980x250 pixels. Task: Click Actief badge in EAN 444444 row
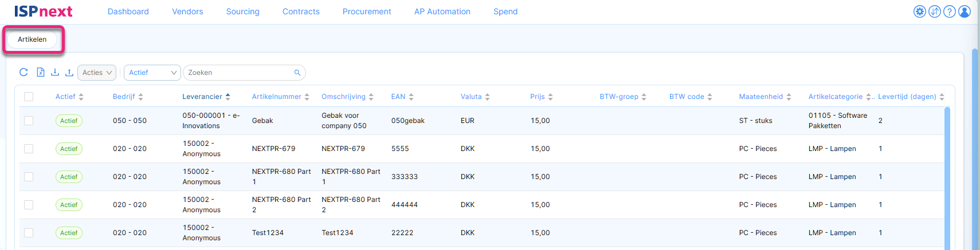69,205
